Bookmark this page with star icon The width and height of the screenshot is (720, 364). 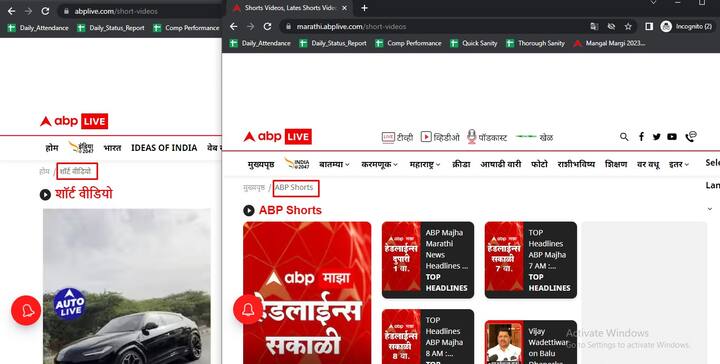pyautogui.click(x=628, y=27)
